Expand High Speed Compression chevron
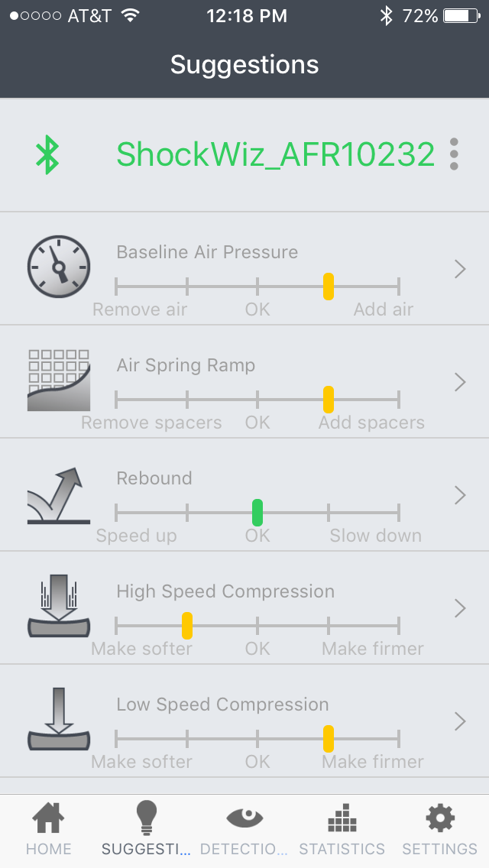This screenshot has height=868, width=489. click(460, 608)
